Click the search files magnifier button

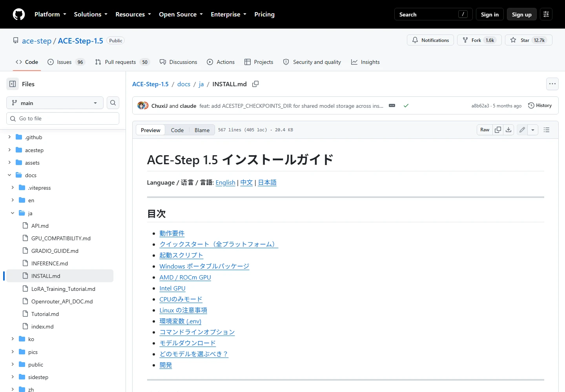tap(113, 103)
